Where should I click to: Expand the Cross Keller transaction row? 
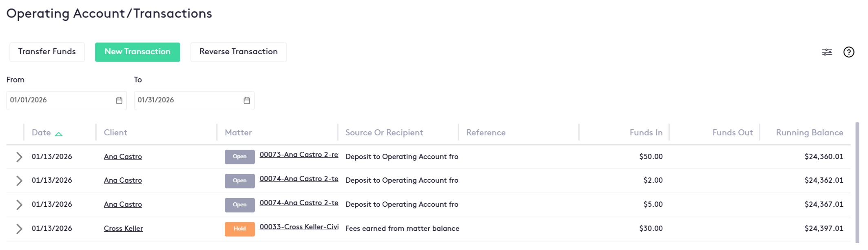19,229
